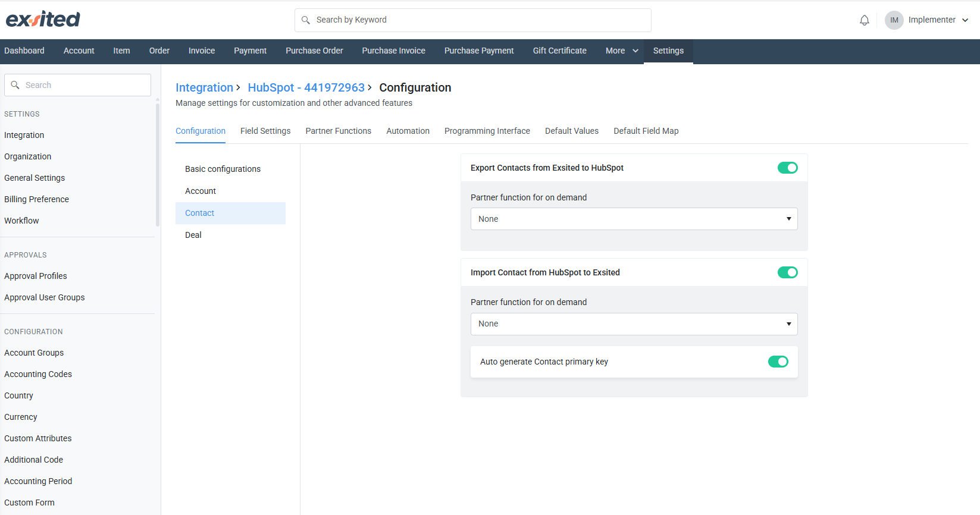Open Country configuration
980x515 pixels.
coord(18,395)
